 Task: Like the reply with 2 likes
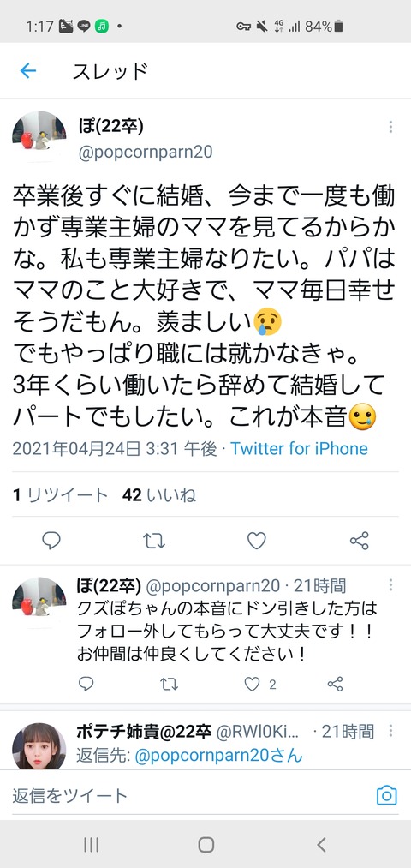[260, 685]
